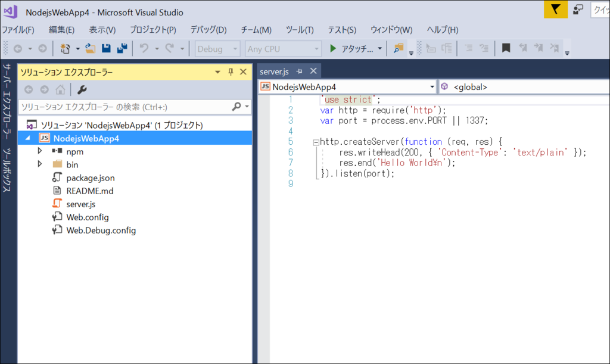The height and width of the screenshot is (364, 610).
Task: Open the Undo history dropdown arrow
Action: point(157,49)
